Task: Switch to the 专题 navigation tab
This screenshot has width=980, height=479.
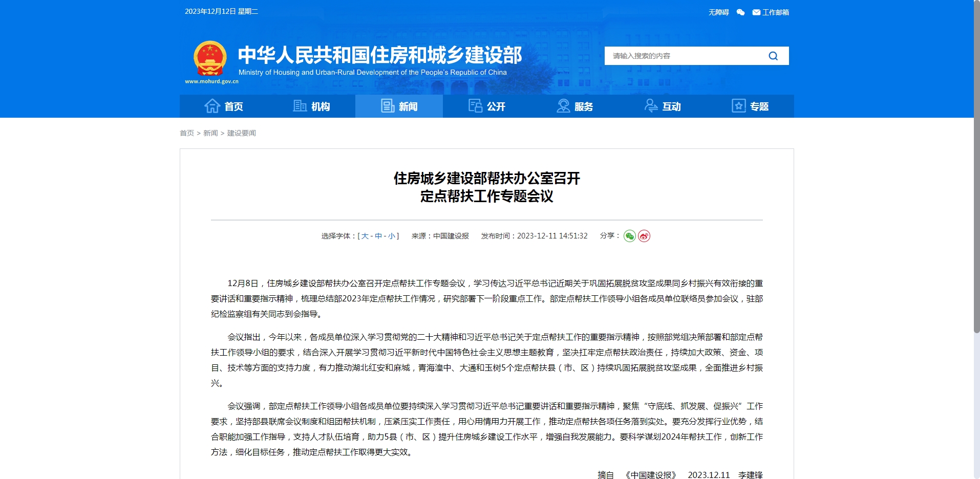Action: (x=750, y=106)
